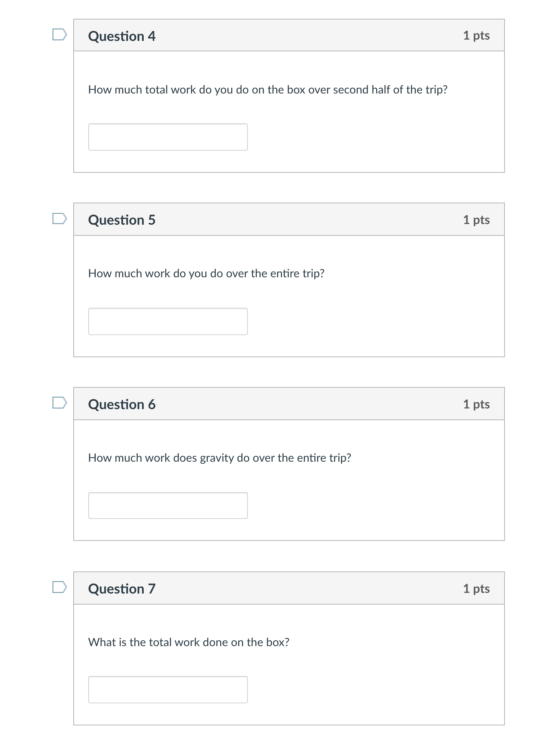Click the 1 pts label of Question 6

tap(476, 404)
